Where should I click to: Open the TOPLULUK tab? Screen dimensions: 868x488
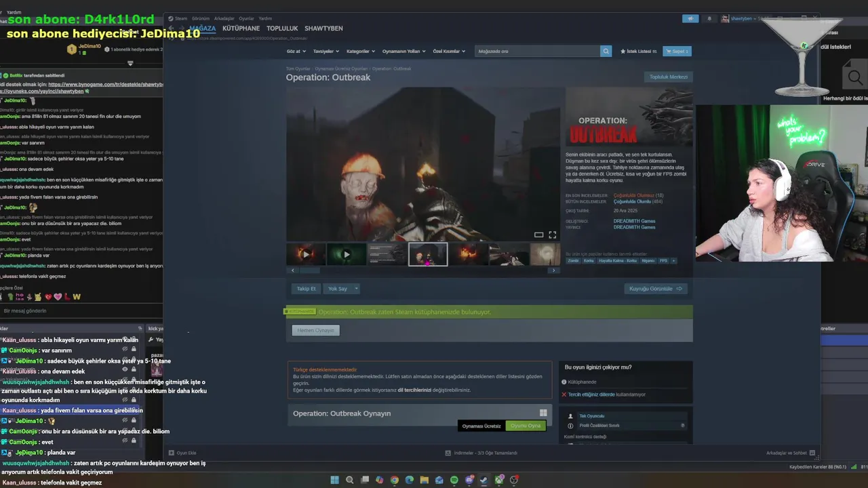click(282, 28)
